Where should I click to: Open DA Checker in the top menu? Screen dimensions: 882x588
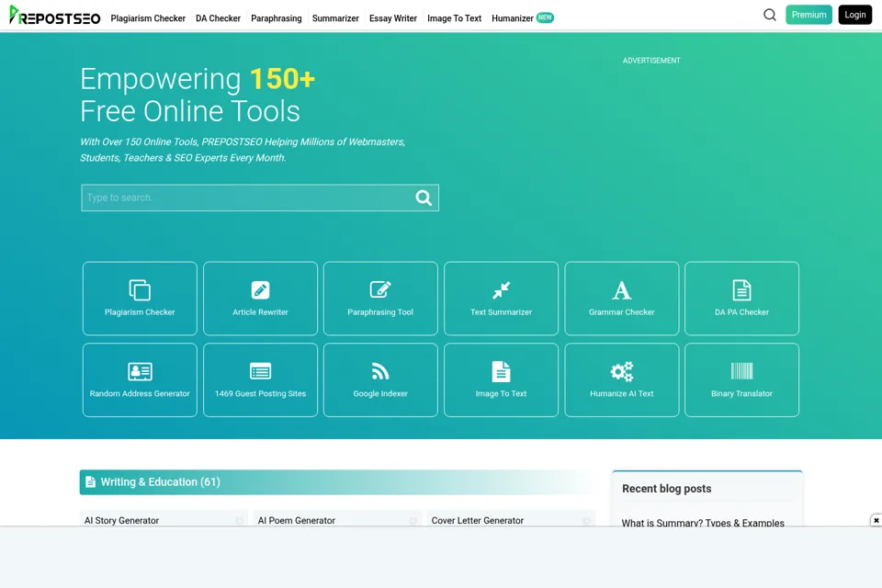(x=218, y=18)
